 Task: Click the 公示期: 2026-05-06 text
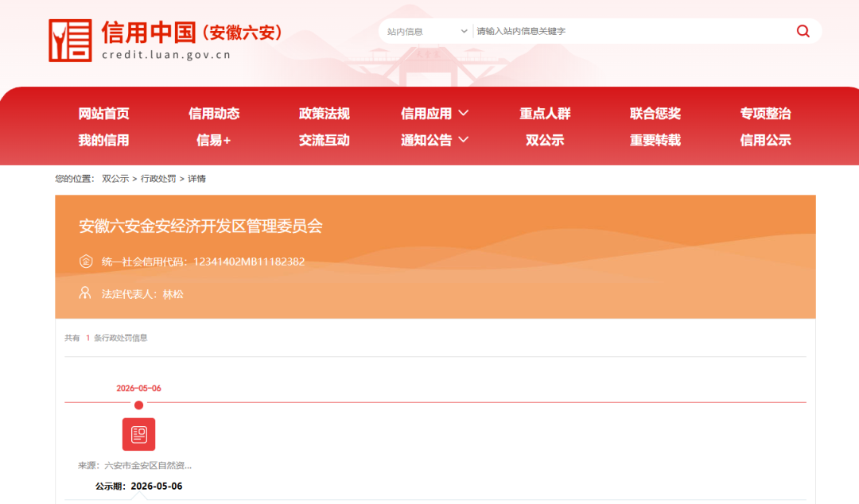coord(138,487)
